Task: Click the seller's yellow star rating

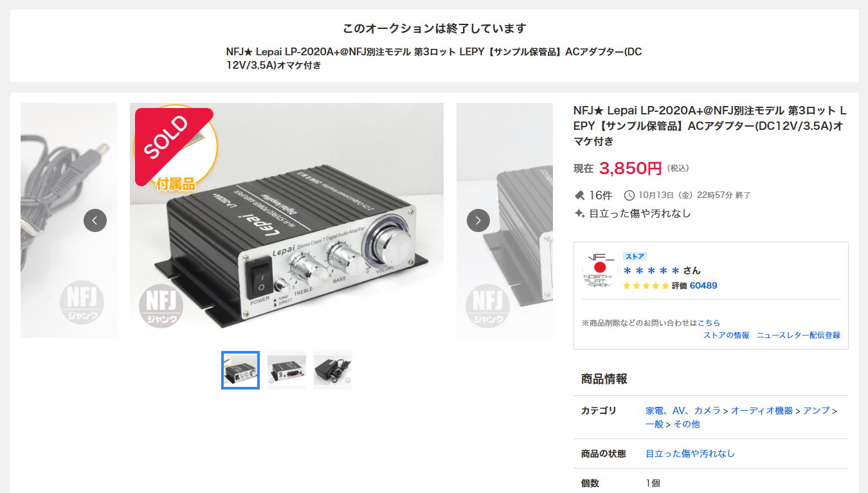Action: (646, 285)
